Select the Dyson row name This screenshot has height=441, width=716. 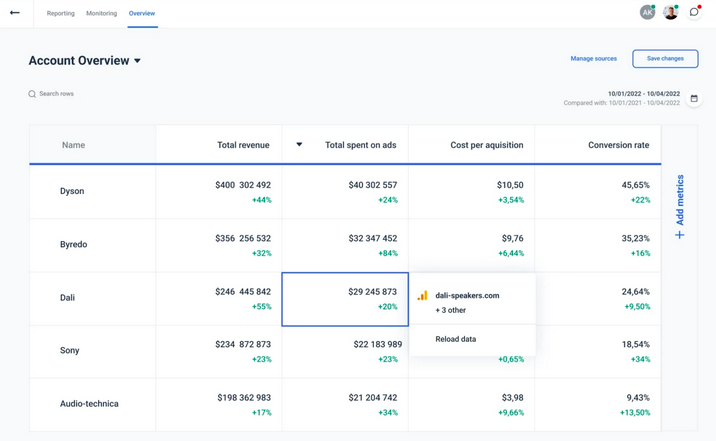pos(72,191)
